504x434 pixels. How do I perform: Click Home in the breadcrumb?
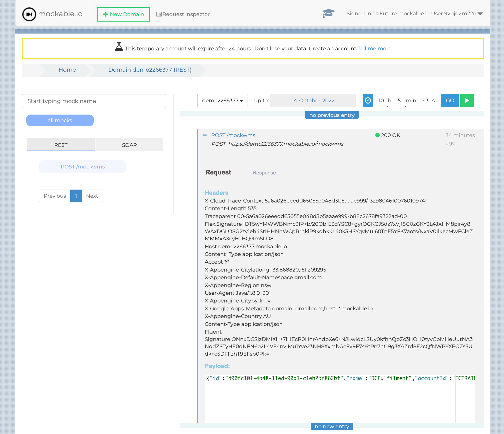(x=67, y=70)
